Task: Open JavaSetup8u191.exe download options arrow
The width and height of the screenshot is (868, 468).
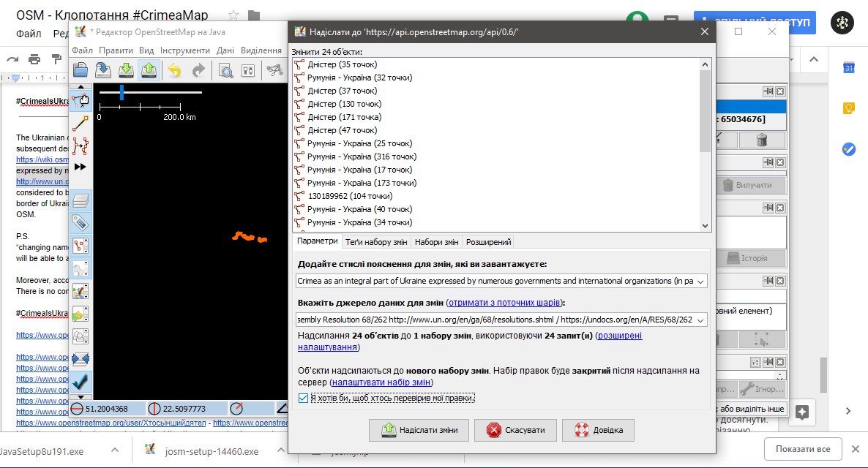Action: (115, 450)
